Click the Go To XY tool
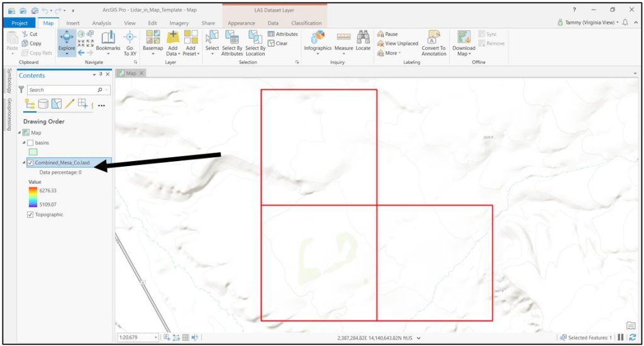The width and height of the screenshot is (644, 346). click(130, 42)
